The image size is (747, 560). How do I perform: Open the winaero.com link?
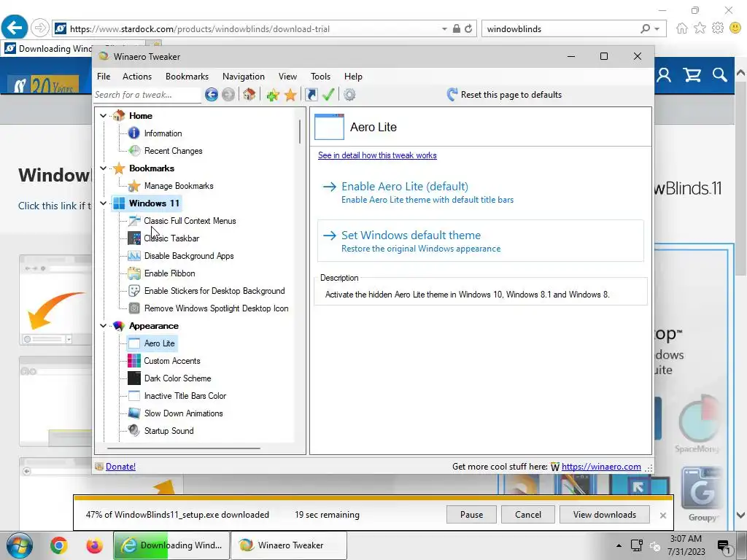[601, 467]
